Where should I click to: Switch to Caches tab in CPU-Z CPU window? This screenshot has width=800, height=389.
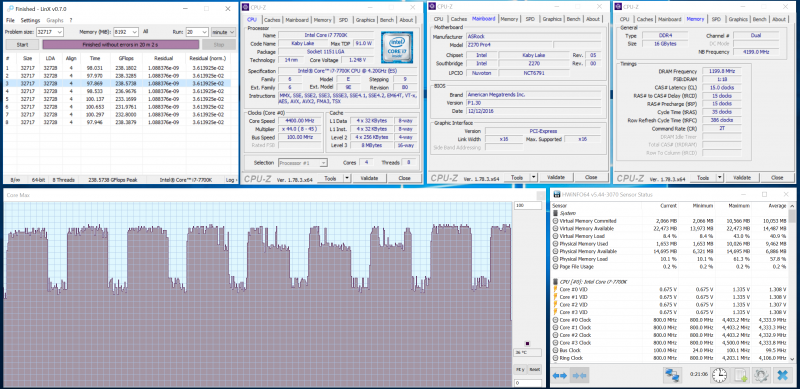click(272, 19)
